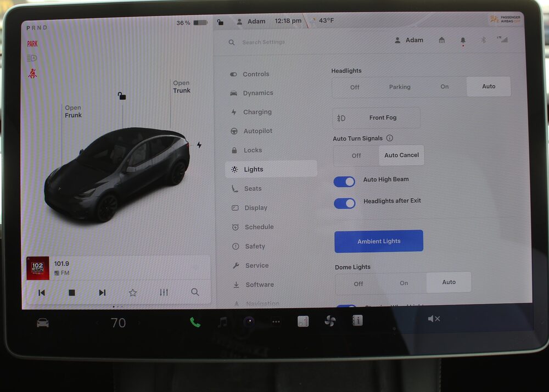Tap Open Trunk label
The image size is (549, 392).
click(181, 87)
